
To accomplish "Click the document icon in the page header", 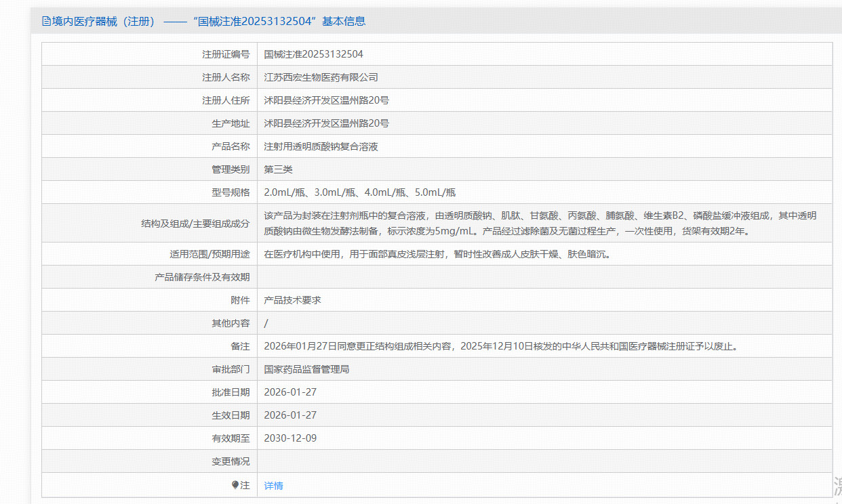I will pyautogui.click(x=46, y=21).
